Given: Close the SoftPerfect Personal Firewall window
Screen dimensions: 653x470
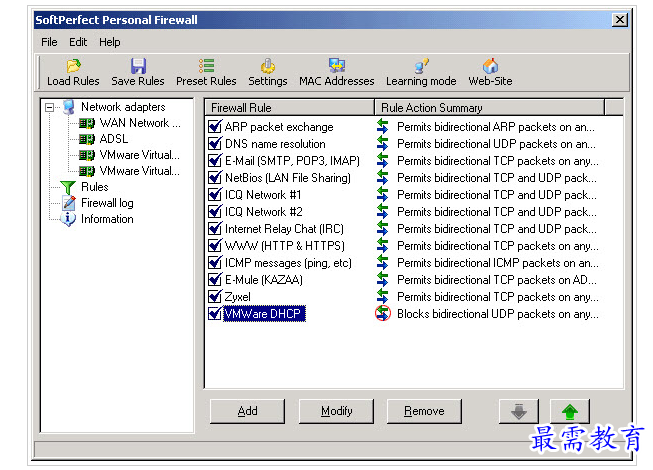Looking at the screenshot, I should click(x=620, y=20).
